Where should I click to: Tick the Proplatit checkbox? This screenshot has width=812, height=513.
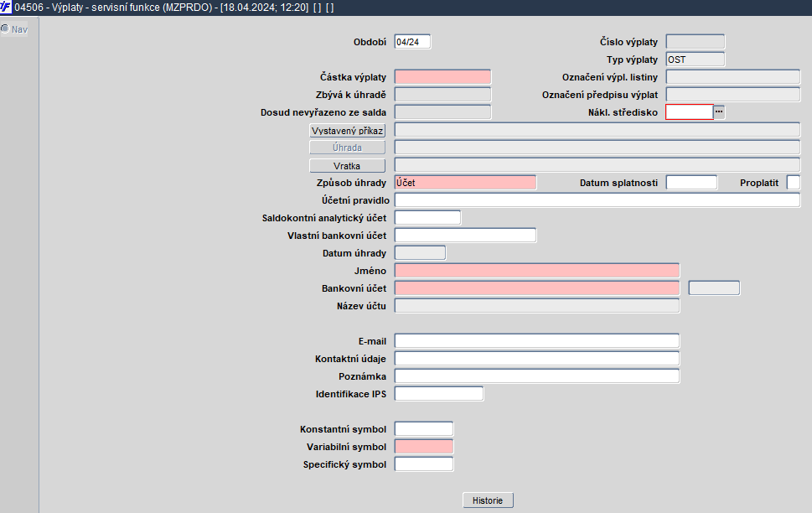pos(794,183)
